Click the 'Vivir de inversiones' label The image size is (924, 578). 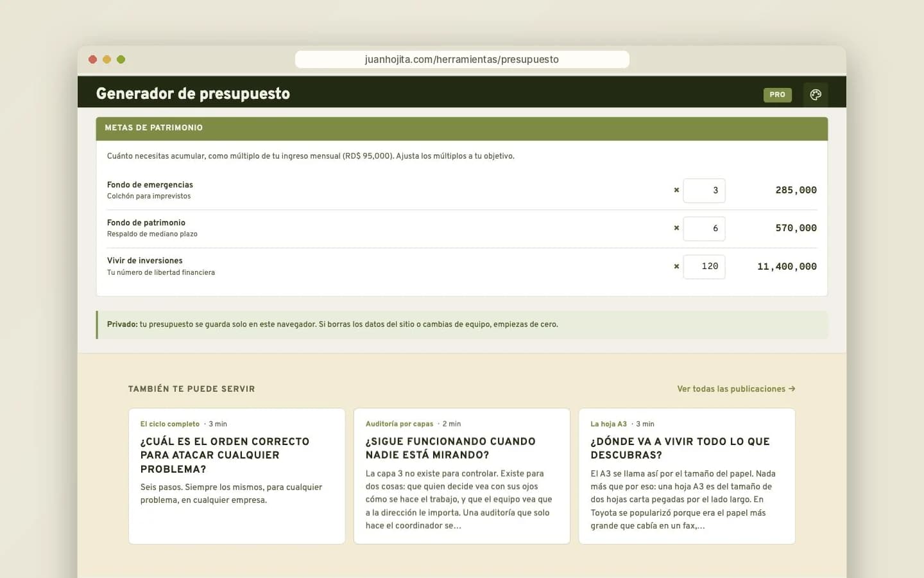(145, 261)
